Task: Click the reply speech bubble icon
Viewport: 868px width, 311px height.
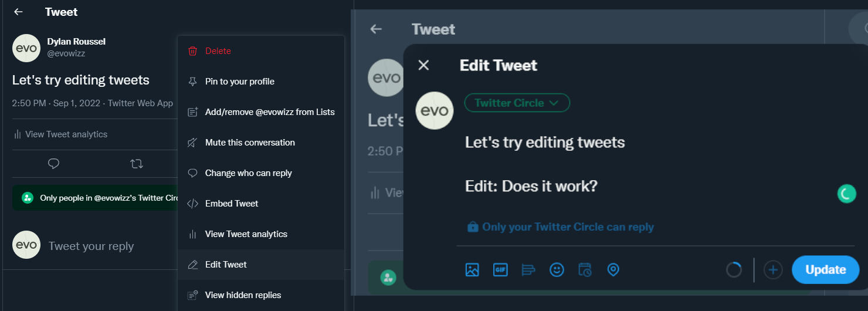Action: [x=54, y=164]
